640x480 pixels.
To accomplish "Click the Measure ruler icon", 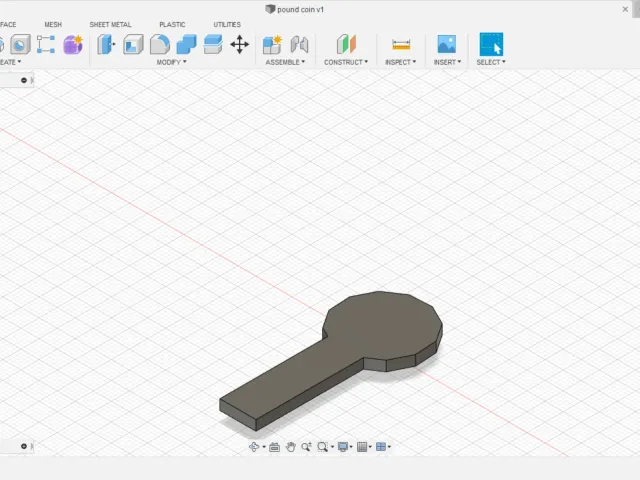I will click(x=401, y=44).
